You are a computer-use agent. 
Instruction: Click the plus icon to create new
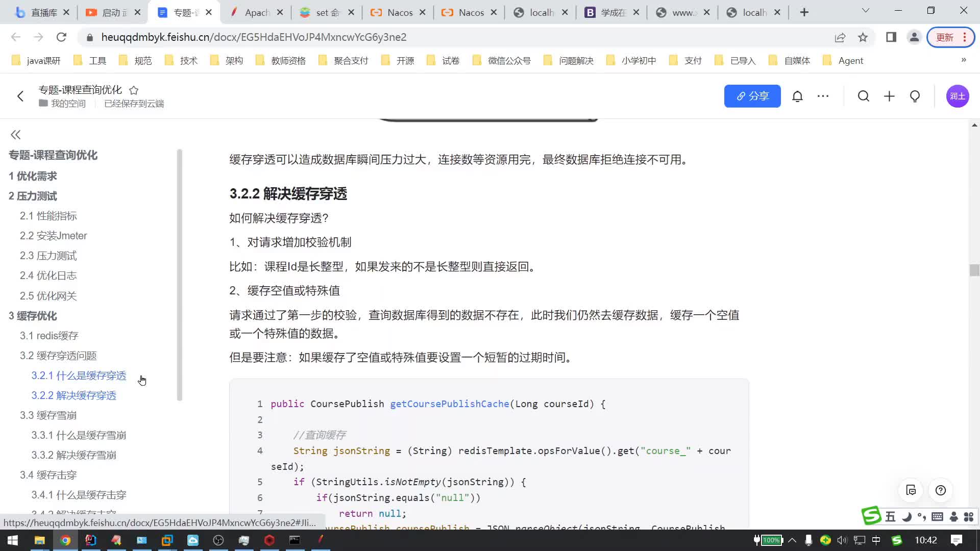[x=889, y=96]
